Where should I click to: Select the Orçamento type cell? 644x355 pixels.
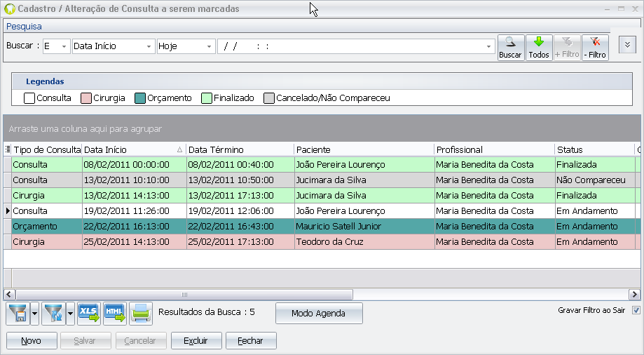pos(47,227)
